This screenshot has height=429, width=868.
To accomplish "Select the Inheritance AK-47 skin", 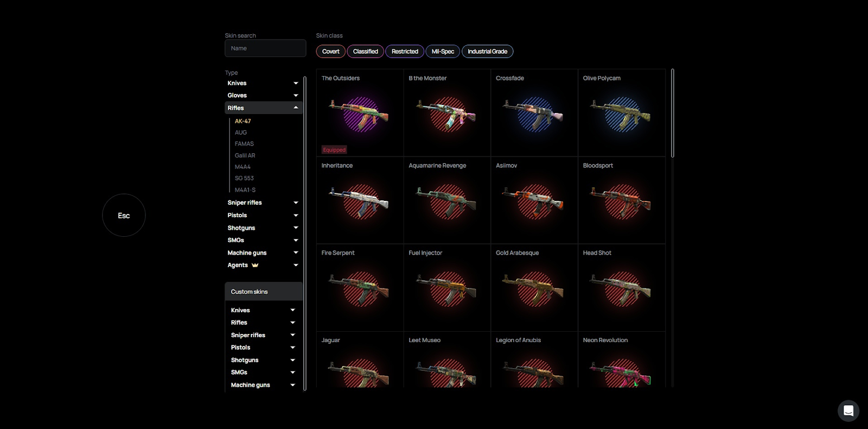I will tap(360, 200).
